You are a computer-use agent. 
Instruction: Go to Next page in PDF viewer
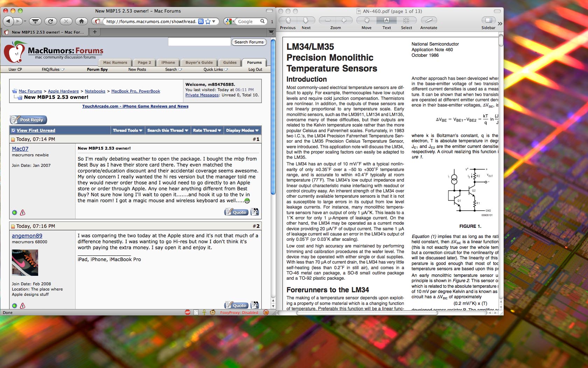point(306,20)
